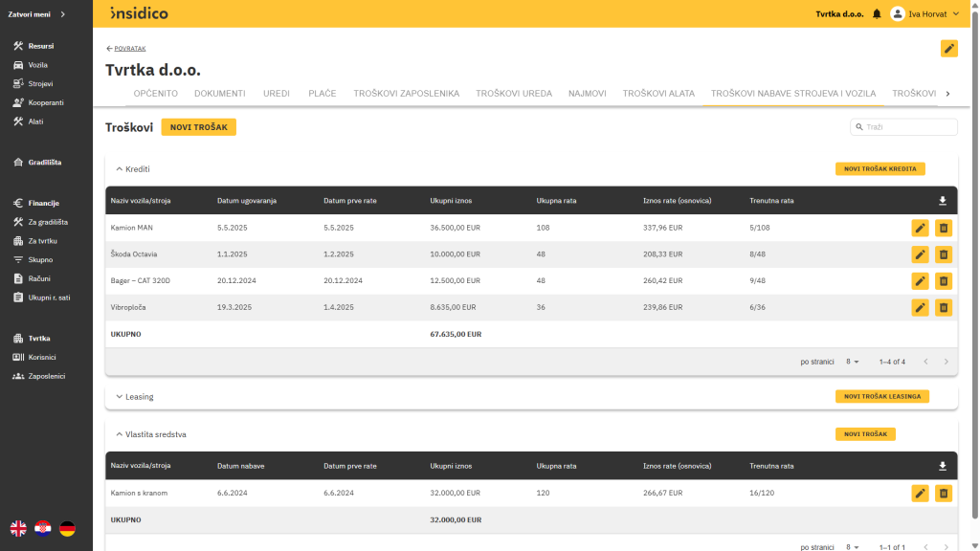Click the edit pencil for Tvrtka d.o.o.
Image resolution: width=980 pixels, height=551 pixels.
[948, 48]
